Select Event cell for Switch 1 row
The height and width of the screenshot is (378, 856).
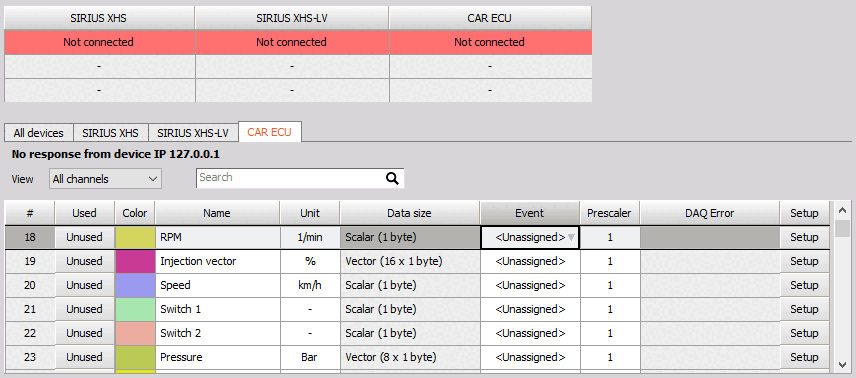coord(530,309)
